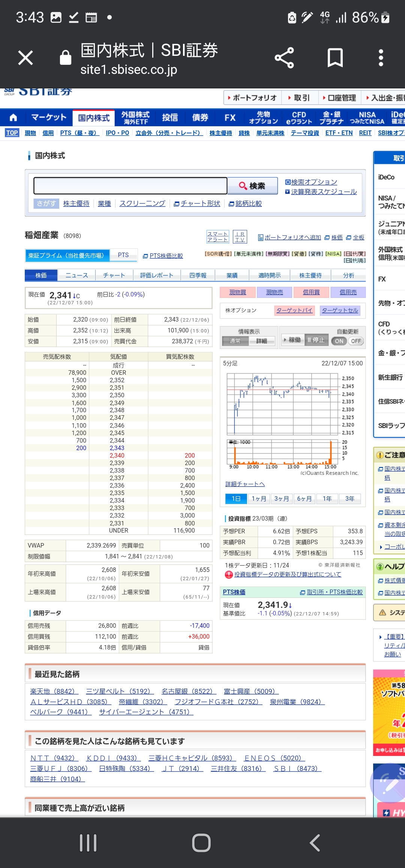Switch to ニュース tab
This screenshot has height=868, width=405.
pos(76,275)
